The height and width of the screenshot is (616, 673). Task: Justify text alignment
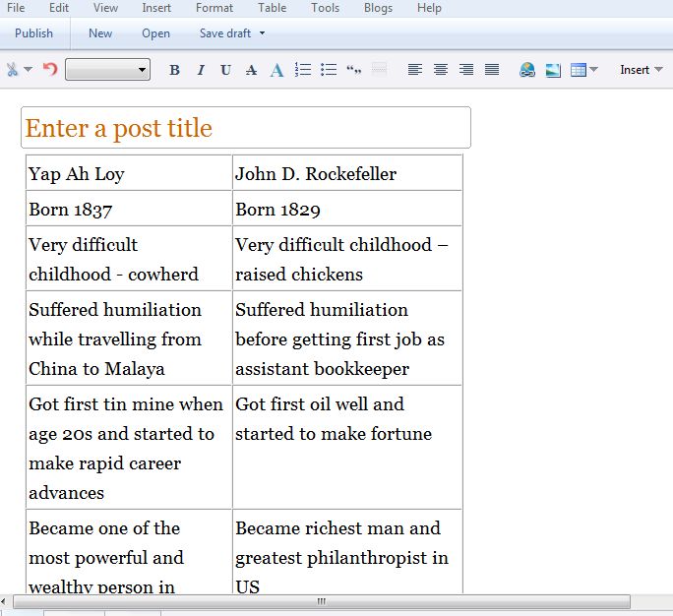[x=492, y=70]
